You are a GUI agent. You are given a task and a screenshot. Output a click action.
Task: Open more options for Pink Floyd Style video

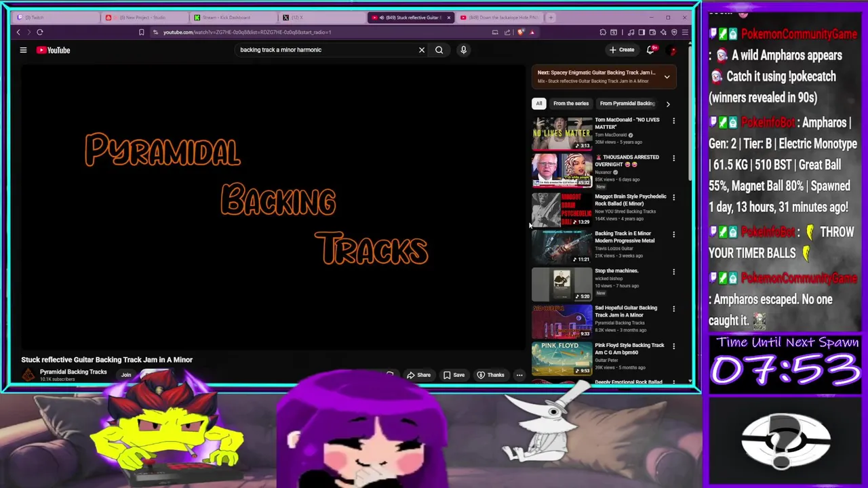tap(673, 346)
